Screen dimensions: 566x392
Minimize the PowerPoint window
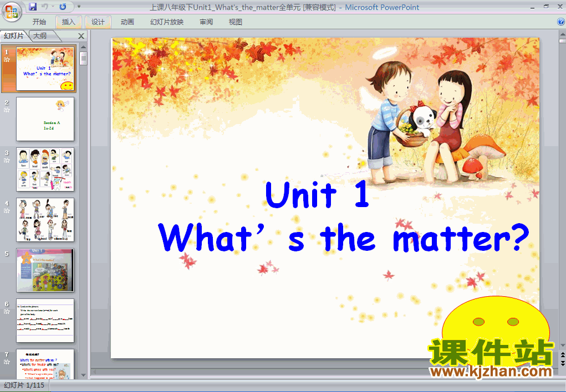click(x=532, y=7)
